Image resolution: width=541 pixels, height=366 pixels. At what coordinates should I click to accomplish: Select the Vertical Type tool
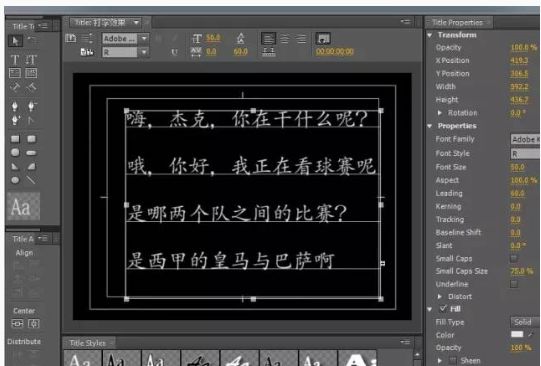pyautogui.click(x=31, y=59)
